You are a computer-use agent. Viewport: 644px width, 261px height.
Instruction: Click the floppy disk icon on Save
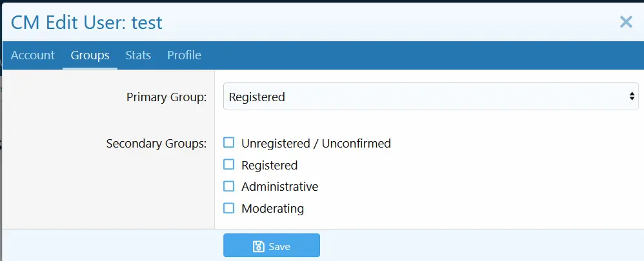pos(258,246)
